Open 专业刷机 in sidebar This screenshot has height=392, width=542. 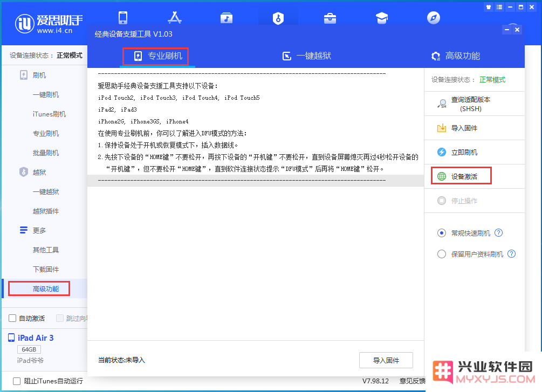pyautogui.click(x=46, y=133)
